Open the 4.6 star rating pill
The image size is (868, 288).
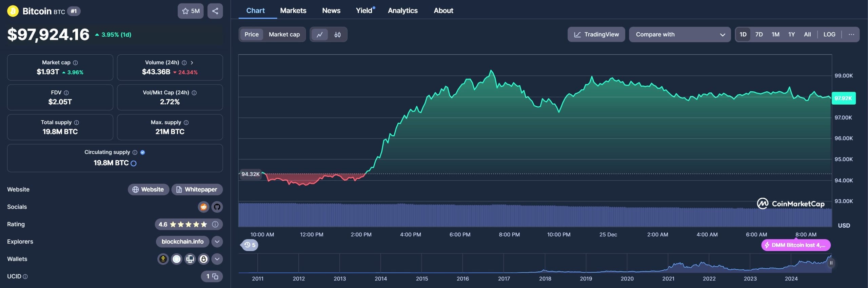click(189, 224)
